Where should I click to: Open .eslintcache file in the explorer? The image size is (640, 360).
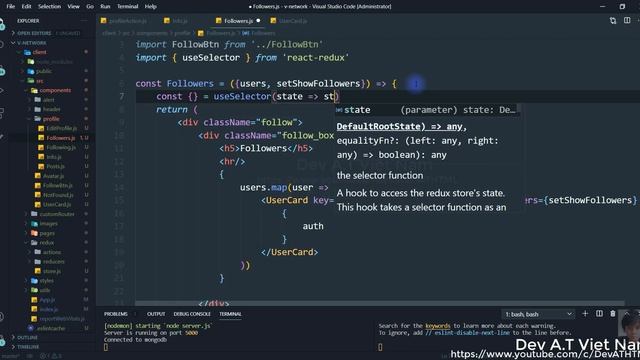click(51, 329)
